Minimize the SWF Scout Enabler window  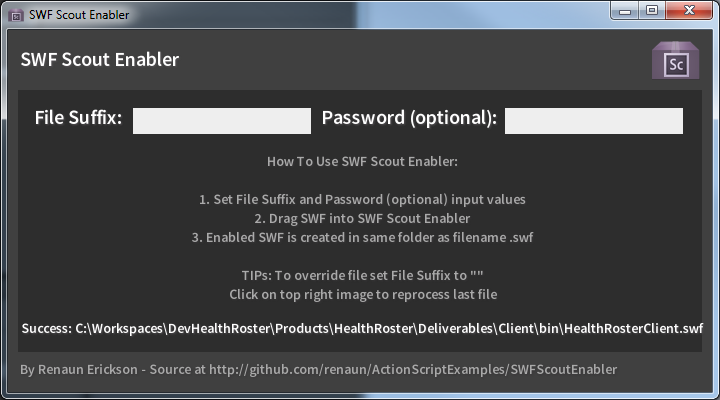[625, 11]
